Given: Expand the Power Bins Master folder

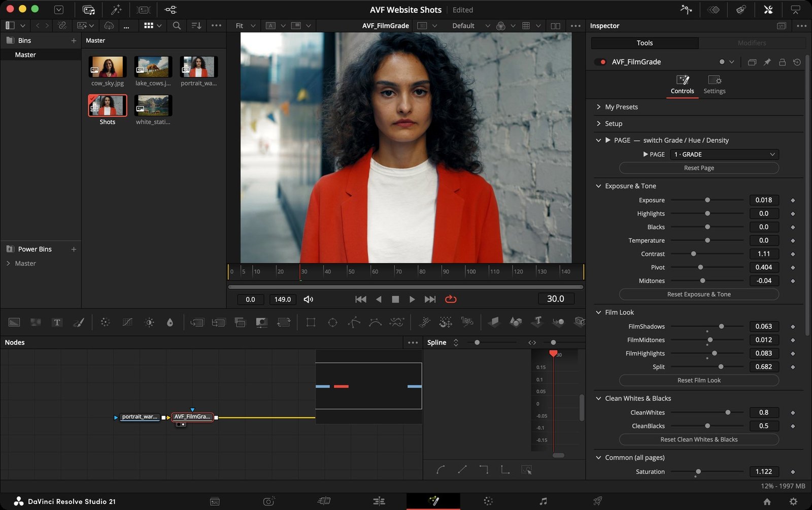Looking at the screenshot, I should tap(8, 263).
